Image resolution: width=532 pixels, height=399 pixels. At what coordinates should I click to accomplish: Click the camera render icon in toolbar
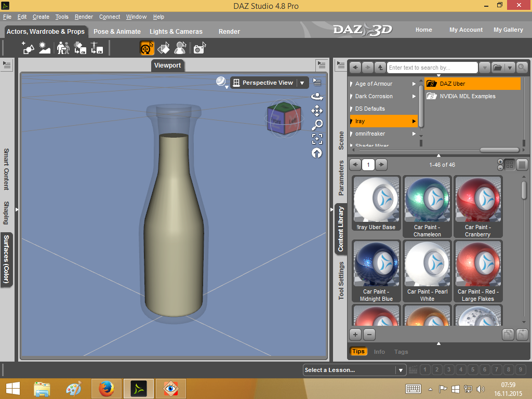pos(199,48)
